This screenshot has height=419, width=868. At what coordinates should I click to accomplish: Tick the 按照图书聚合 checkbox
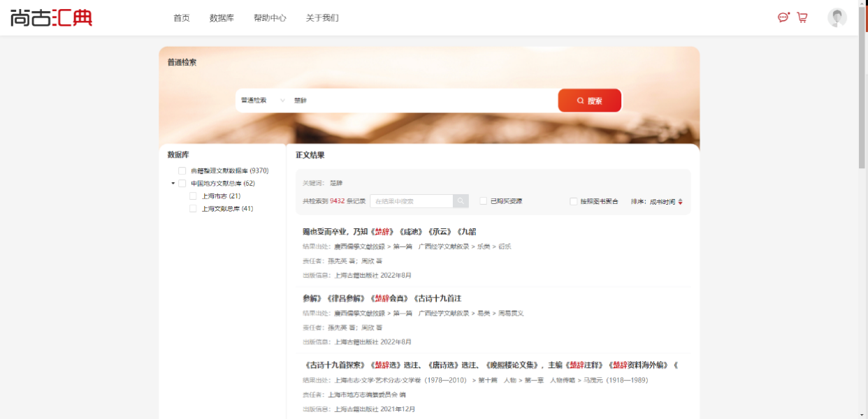(x=574, y=202)
